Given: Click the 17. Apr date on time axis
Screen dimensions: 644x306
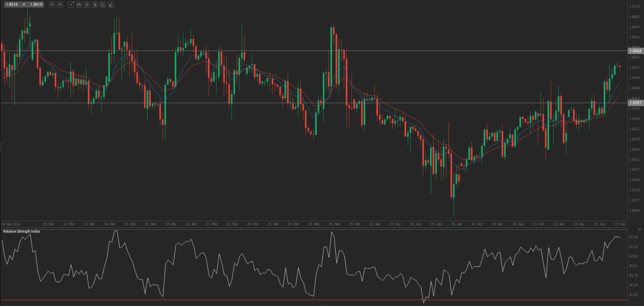Looking at the screenshot, I should (x=620, y=224).
